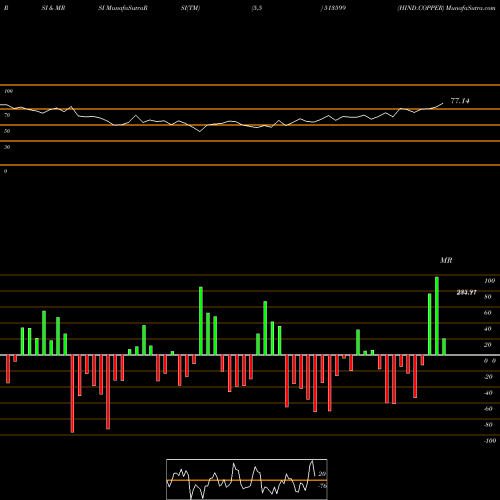Click the 'SI(TM)' header text
This screenshot has height=500, width=500.
coord(190,8)
